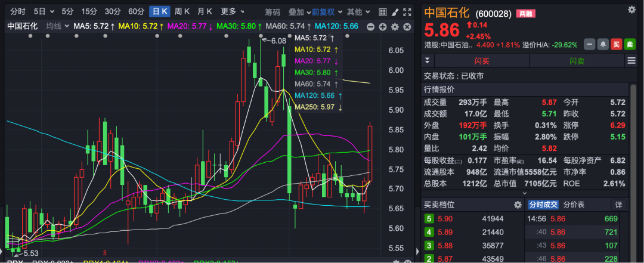The image size is (644, 263).
Task: Click the gray minus button beside the bell
Action: pos(589,44)
